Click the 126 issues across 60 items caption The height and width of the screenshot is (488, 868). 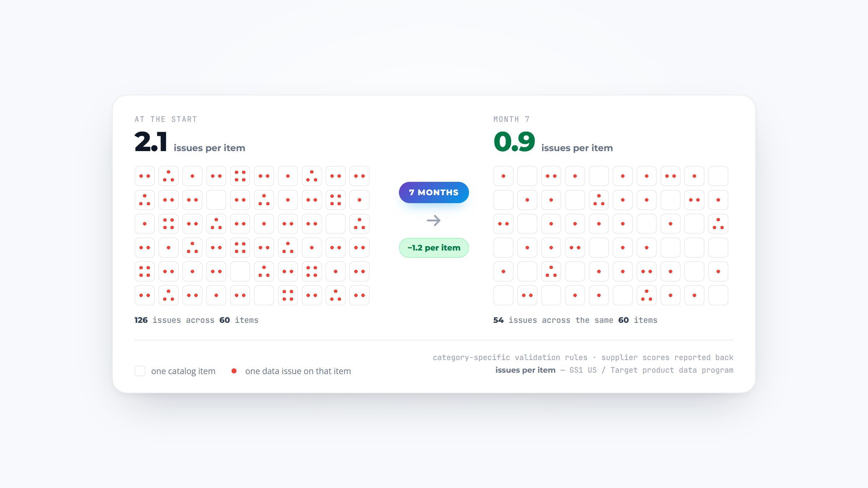coord(196,320)
